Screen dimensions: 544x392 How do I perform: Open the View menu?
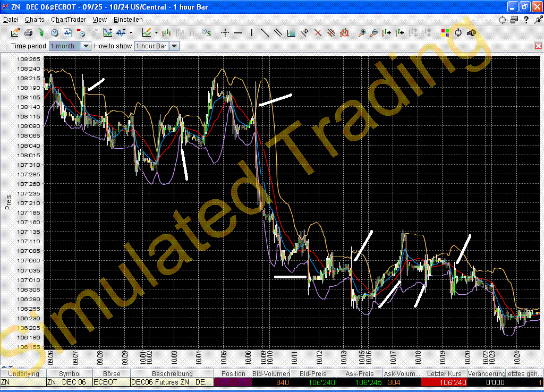pos(99,20)
